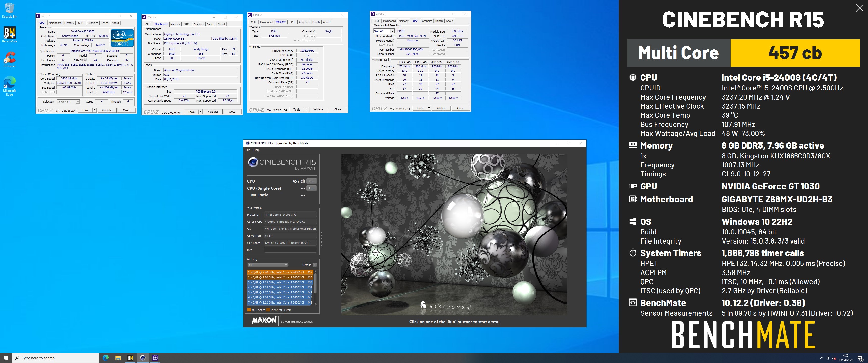868x363 pixels.
Task: Show hidden system tray icons
Action: [x=822, y=358]
